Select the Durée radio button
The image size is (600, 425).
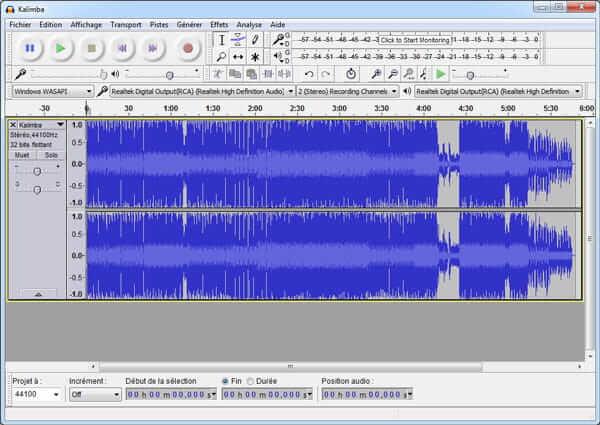coord(250,381)
